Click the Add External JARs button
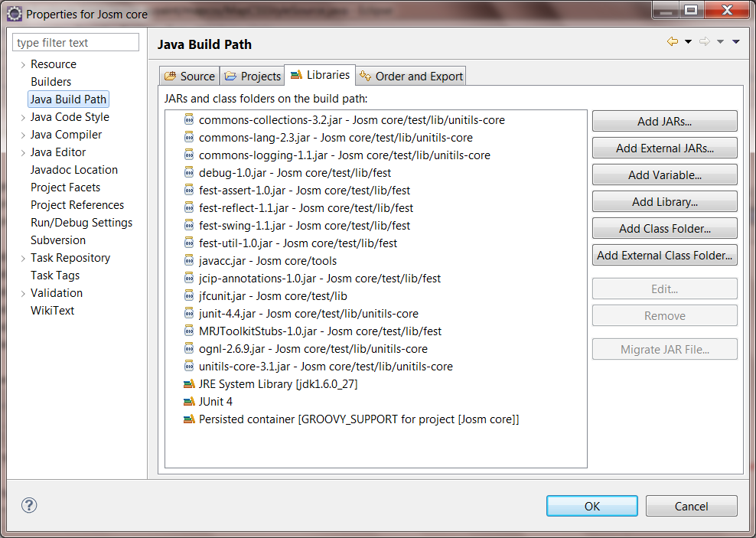Image resolution: width=756 pixels, height=538 pixels. click(x=664, y=148)
